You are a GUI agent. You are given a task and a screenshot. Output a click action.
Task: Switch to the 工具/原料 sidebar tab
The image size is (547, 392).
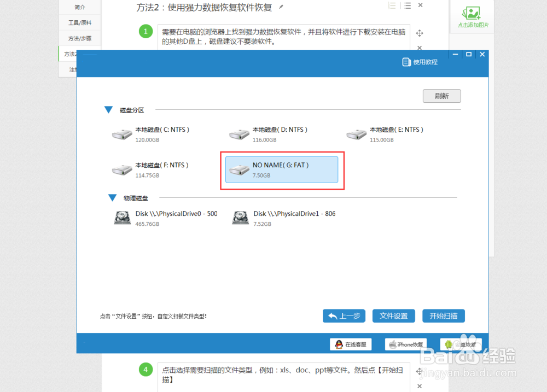point(79,22)
